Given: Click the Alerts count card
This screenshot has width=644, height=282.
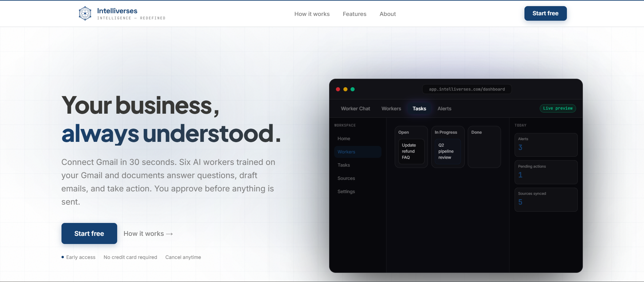Looking at the screenshot, I should [546, 145].
